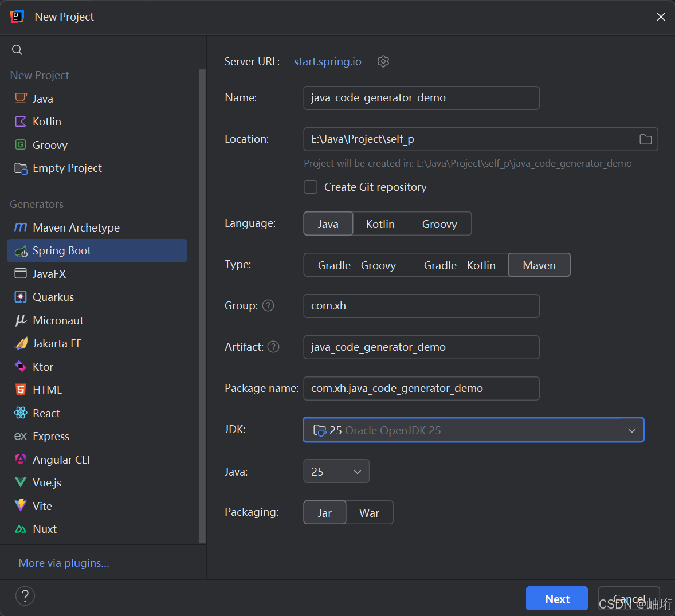Image resolution: width=675 pixels, height=616 pixels.
Task: Select Jakarta EE generator
Action: [x=97, y=343]
